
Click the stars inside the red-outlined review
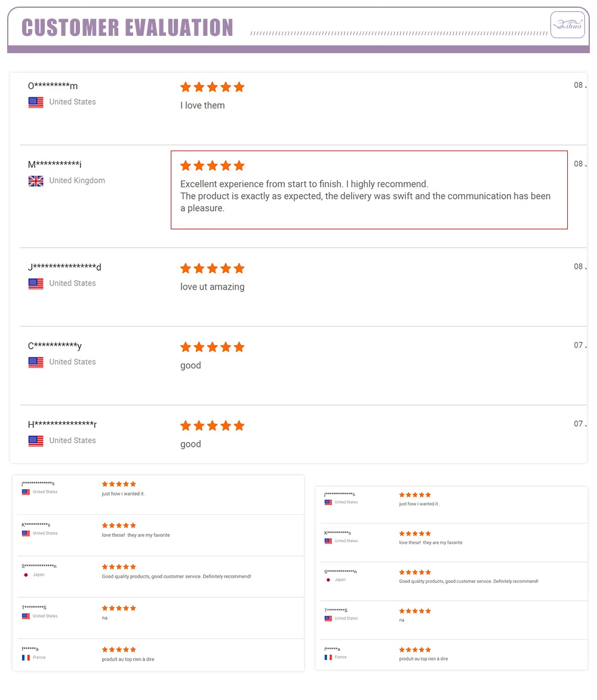(213, 165)
